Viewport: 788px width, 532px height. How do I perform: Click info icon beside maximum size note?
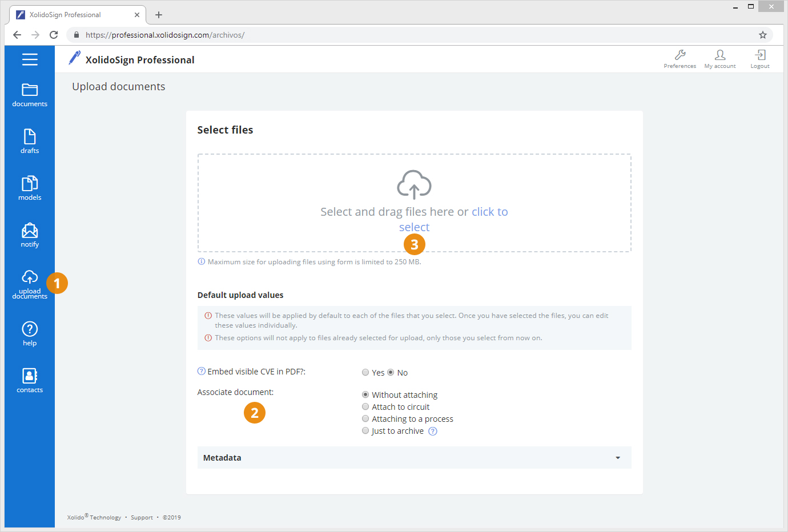[202, 261]
